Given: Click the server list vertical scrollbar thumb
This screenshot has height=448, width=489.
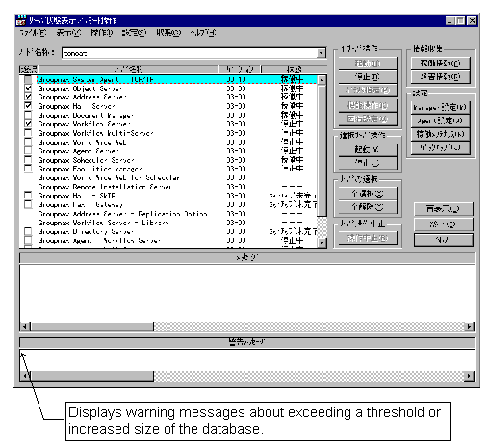Looking at the screenshot, I should tap(322, 150).
